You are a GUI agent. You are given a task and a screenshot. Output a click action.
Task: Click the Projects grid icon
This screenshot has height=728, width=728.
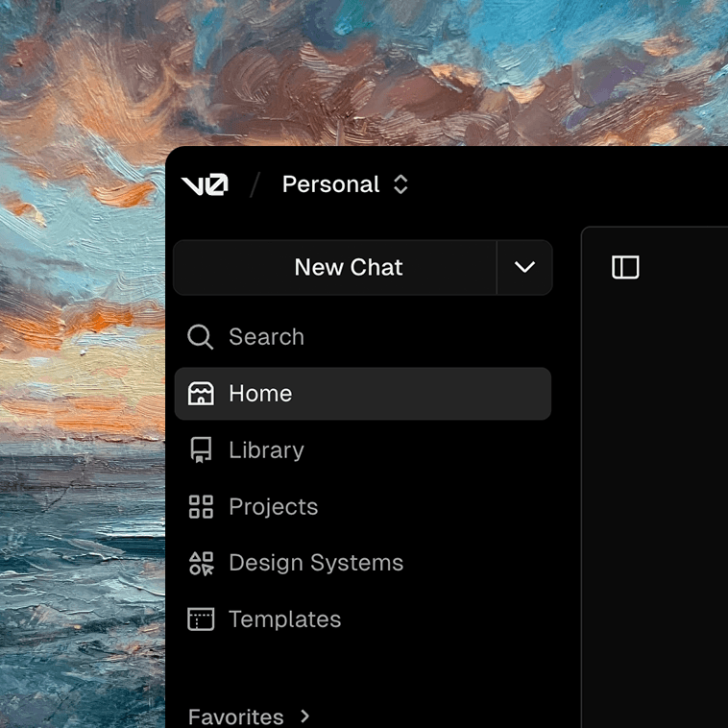pyautogui.click(x=201, y=506)
